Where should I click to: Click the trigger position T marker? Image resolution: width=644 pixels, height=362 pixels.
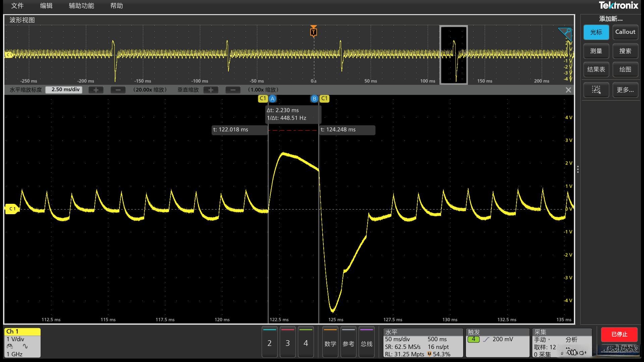click(x=313, y=32)
